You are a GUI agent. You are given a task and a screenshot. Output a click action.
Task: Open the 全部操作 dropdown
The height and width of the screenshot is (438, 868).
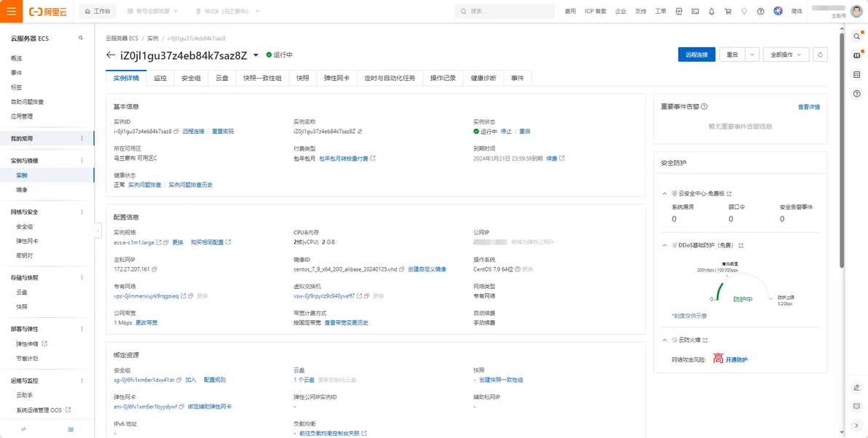click(x=786, y=55)
